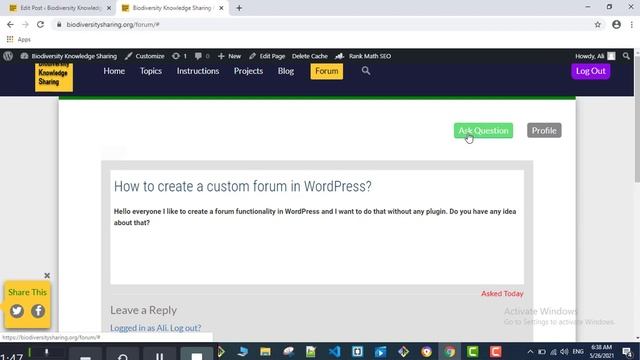Open the Home menu item

114,71
